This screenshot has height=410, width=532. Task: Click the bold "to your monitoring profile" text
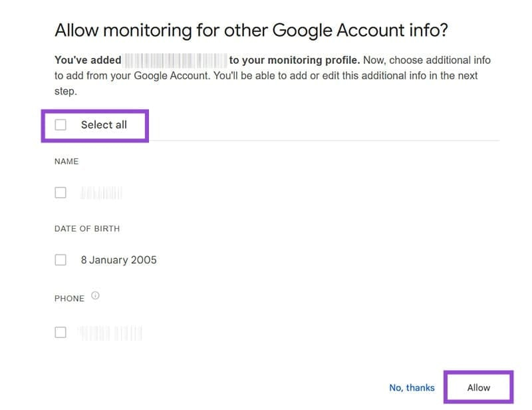click(294, 61)
